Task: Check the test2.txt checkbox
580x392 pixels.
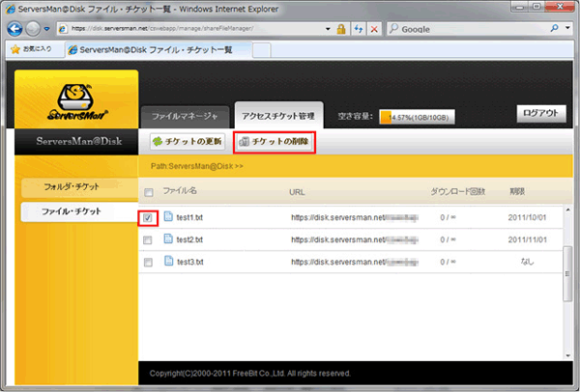Action: (x=148, y=240)
